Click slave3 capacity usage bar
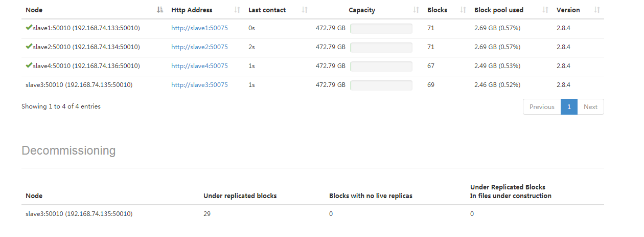 click(381, 85)
